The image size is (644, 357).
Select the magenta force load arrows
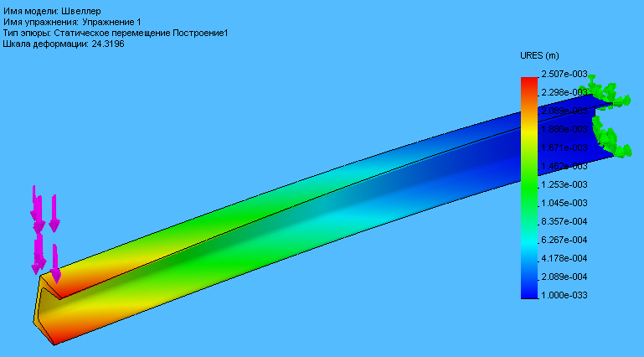(x=45, y=234)
